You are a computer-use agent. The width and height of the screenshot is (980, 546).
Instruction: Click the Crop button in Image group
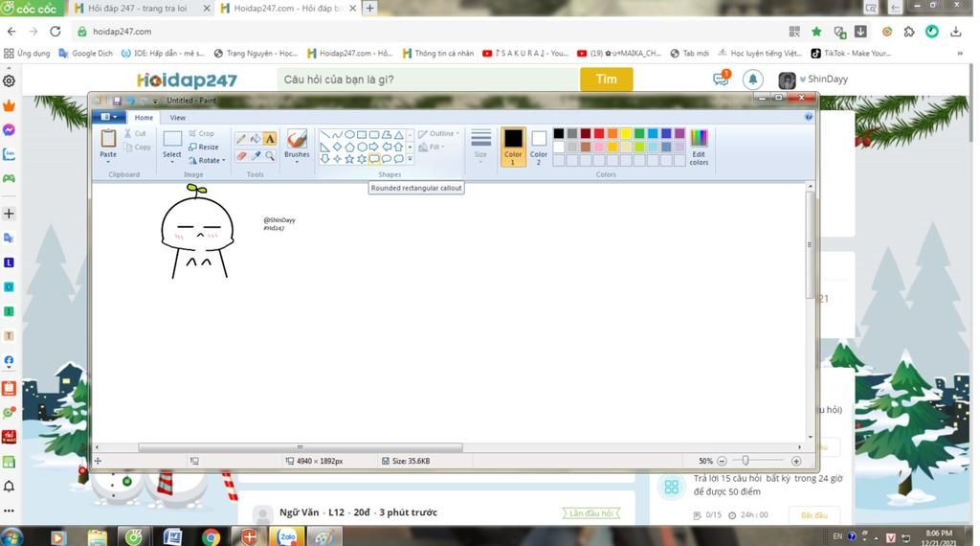click(201, 133)
